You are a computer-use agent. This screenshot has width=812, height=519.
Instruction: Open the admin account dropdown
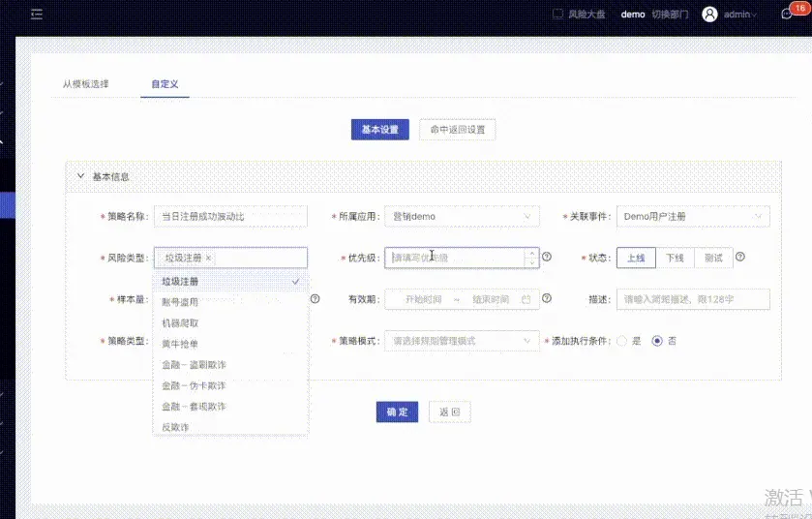[740, 15]
